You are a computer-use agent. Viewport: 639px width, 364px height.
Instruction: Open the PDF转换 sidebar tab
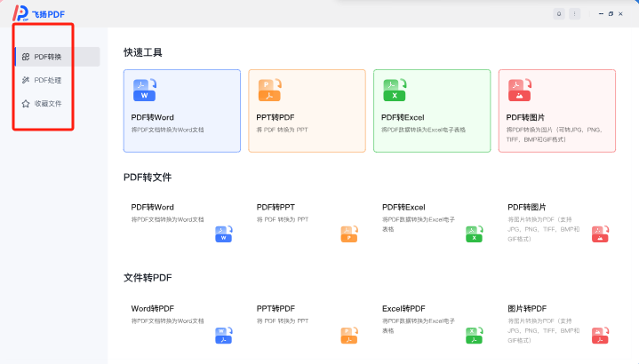click(x=47, y=57)
